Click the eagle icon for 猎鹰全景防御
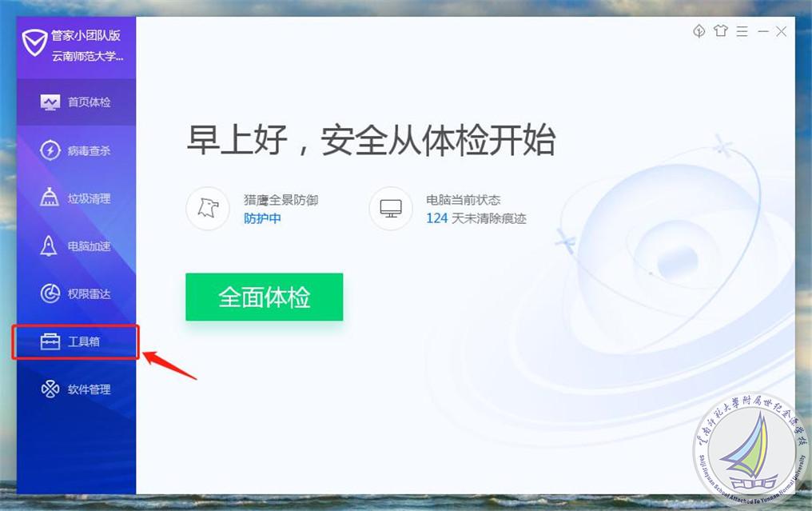This screenshot has width=812, height=511. click(208, 209)
